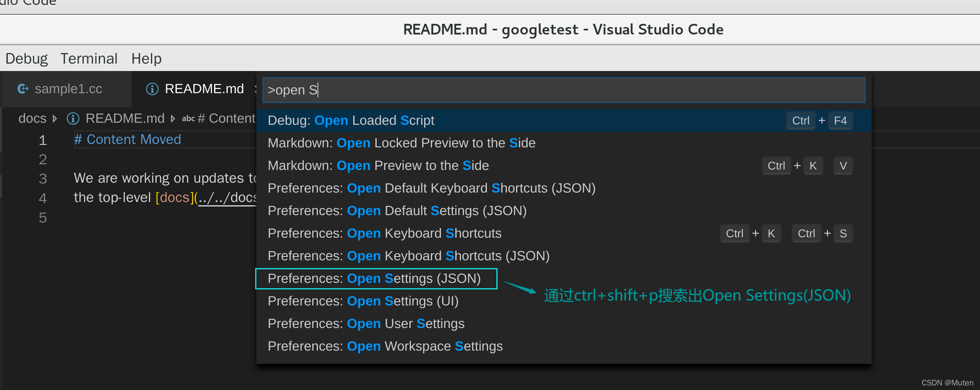Click the docs breadcrumb segment

32,119
